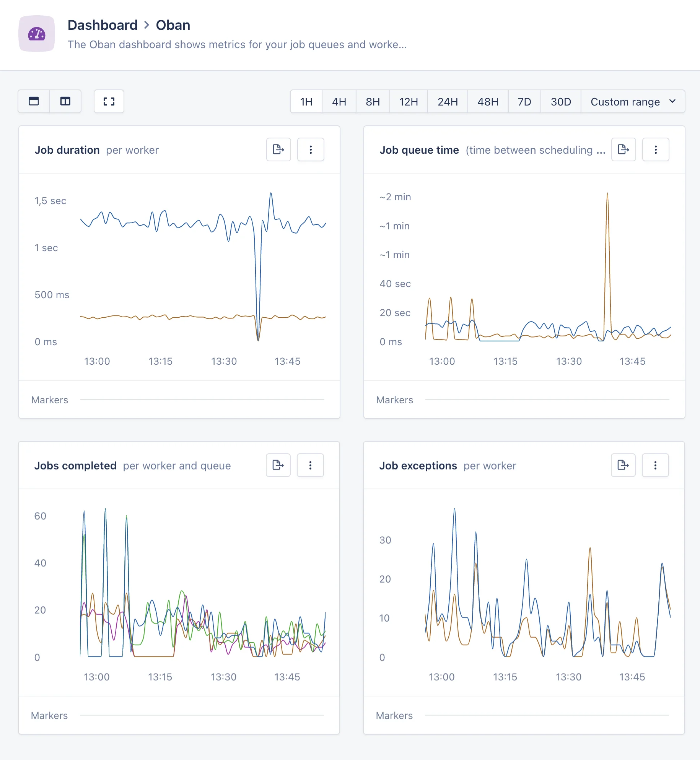Click the Job duration chart title
This screenshot has width=700, height=760.
coord(67,150)
